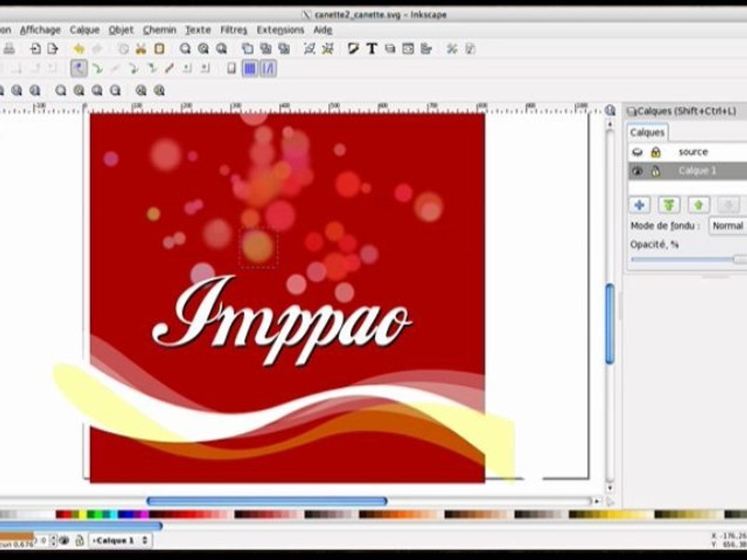Toggle snapping to guides

268,68
